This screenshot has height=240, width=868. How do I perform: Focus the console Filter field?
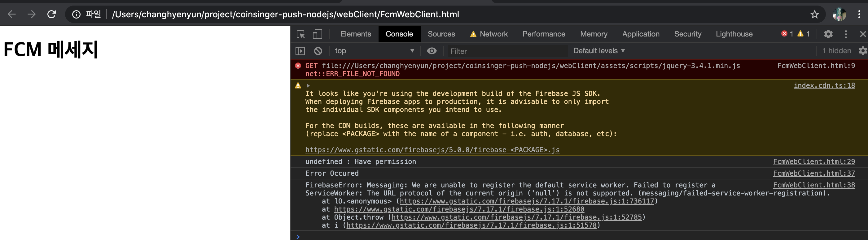click(507, 51)
